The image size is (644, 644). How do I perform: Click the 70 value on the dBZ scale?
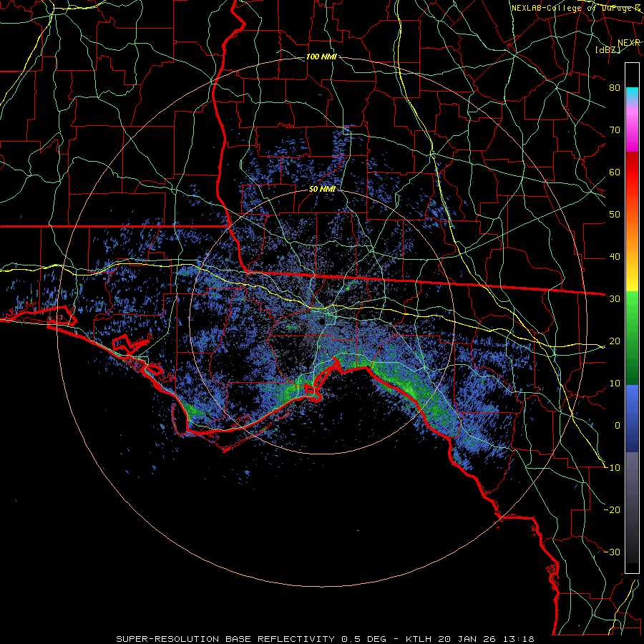[x=615, y=130]
